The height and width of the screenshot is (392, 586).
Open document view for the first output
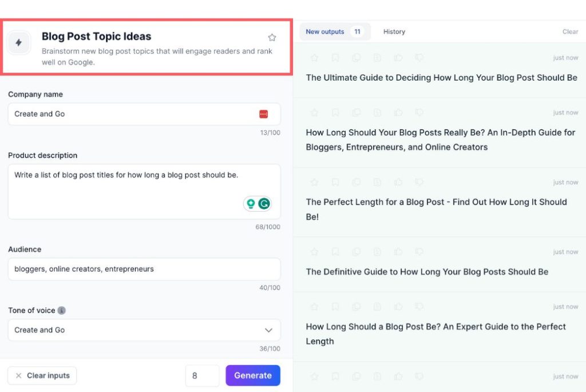pos(378,57)
